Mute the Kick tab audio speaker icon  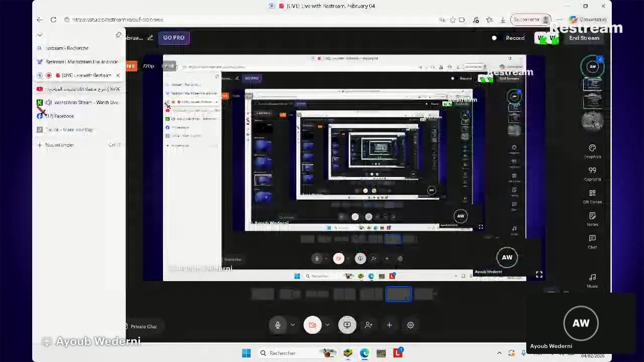49,103
